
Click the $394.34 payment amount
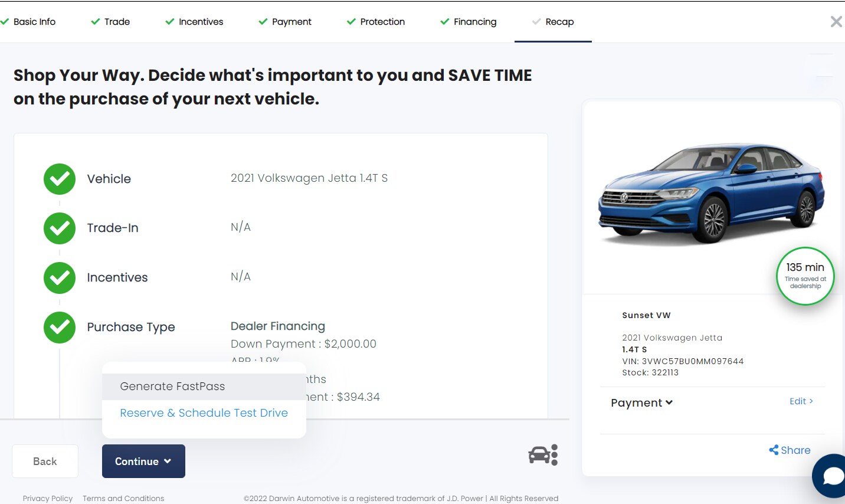[358, 397]
